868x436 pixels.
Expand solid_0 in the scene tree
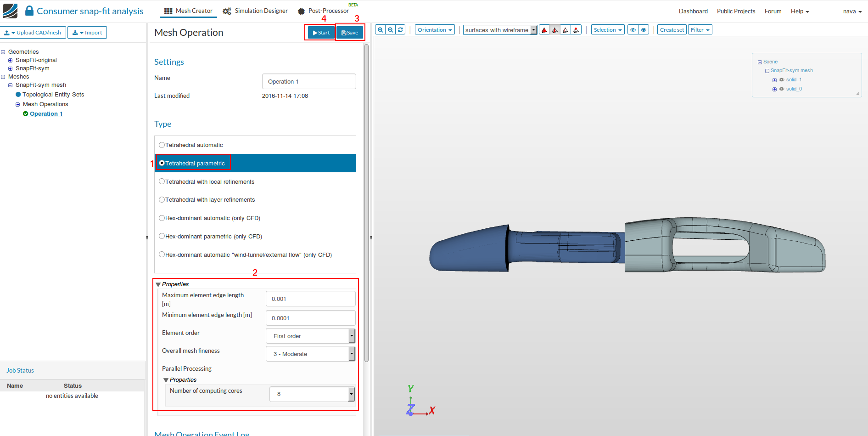[774, 89]
